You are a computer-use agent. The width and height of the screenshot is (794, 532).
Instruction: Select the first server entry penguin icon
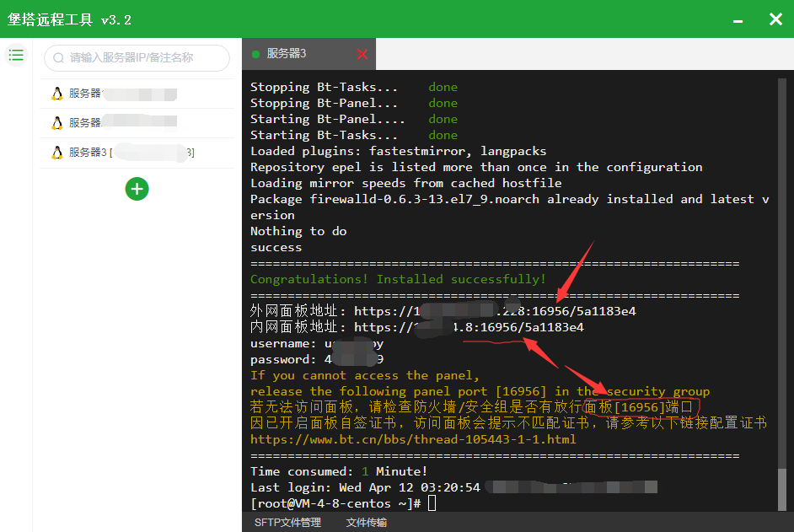tap(57, 94)
